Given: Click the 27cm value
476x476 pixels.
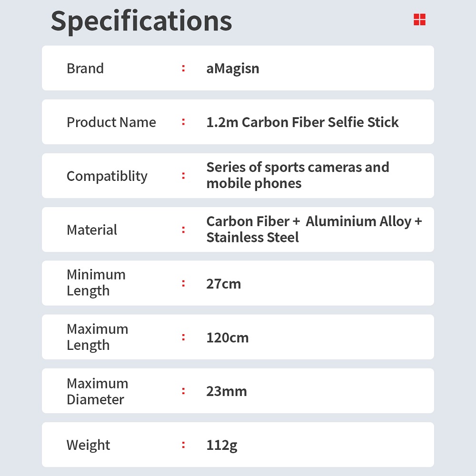Looking at the screenshot, I should (223, 284).
